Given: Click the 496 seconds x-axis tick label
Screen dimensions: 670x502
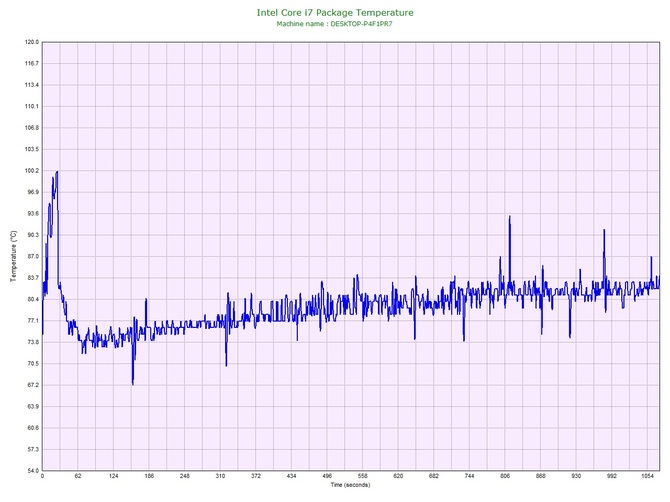Looking at the screenshot, I should pos(327,476).
